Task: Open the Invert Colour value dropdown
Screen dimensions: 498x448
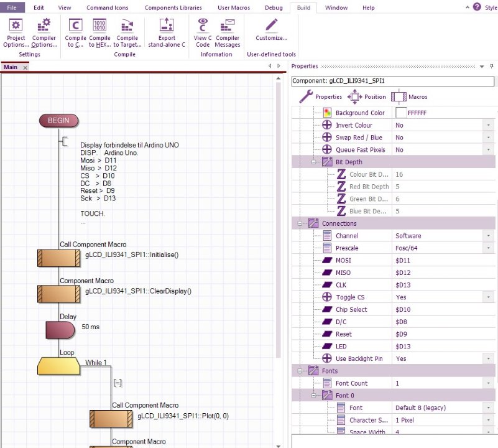Action: [489, 126]
